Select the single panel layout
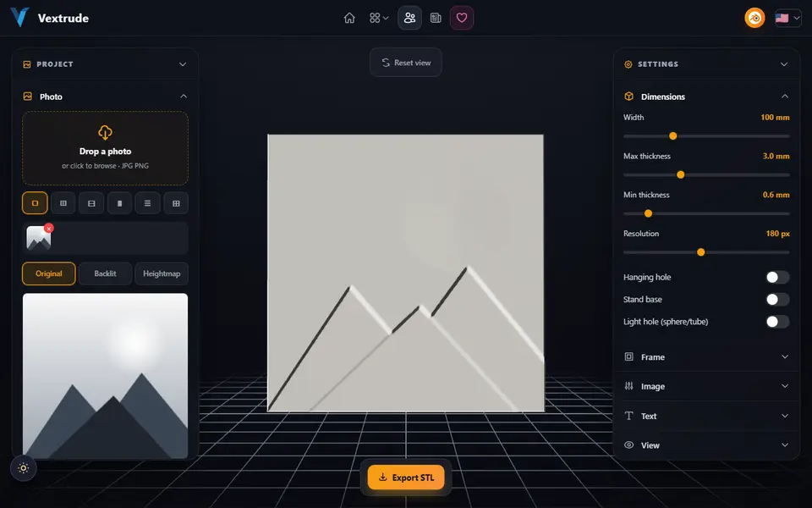 (x=36, y=203)
